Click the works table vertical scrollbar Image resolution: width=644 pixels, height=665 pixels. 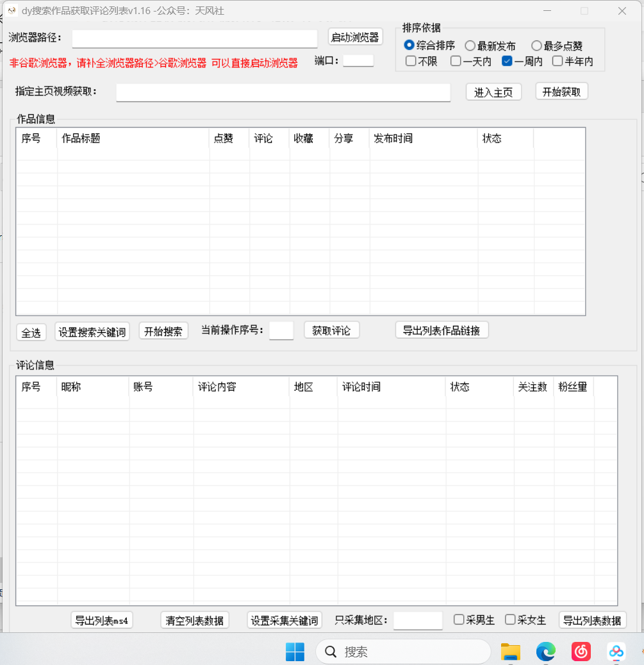tap(580, 221)
